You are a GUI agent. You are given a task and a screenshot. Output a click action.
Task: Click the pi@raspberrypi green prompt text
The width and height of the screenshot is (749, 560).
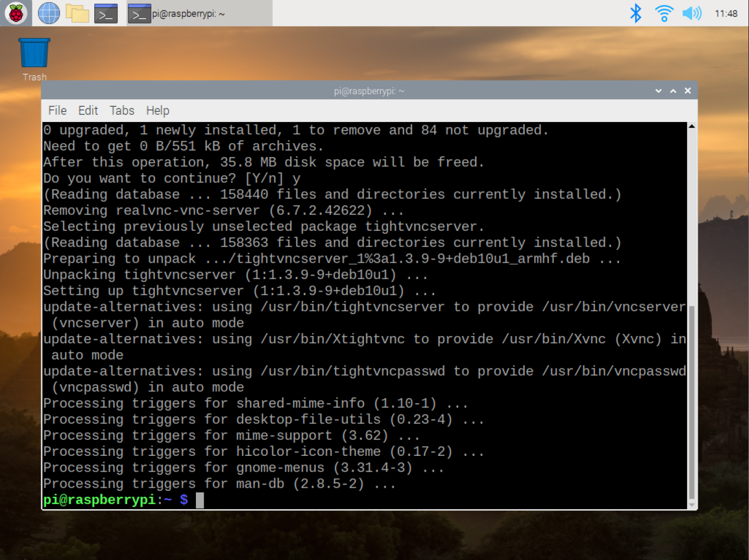coord(100,500)
